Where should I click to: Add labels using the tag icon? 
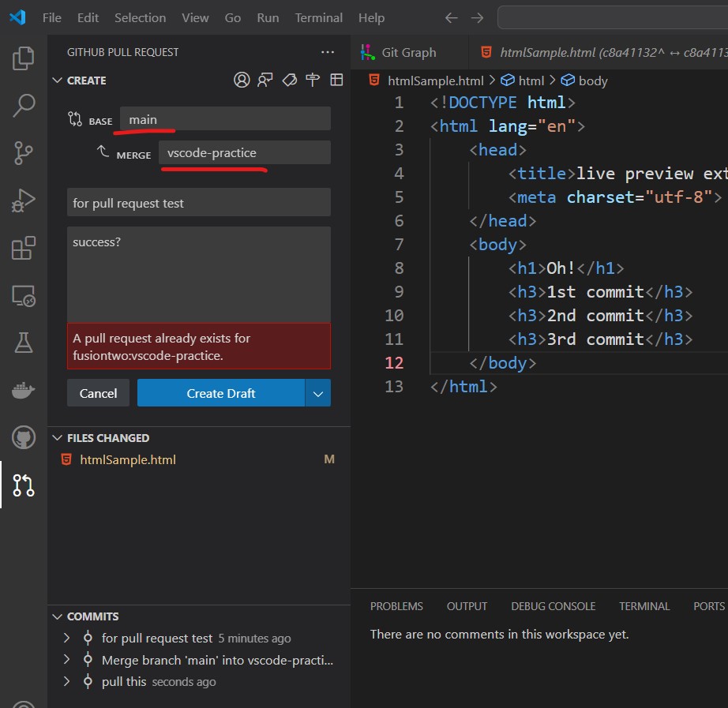tap(289, 80)
